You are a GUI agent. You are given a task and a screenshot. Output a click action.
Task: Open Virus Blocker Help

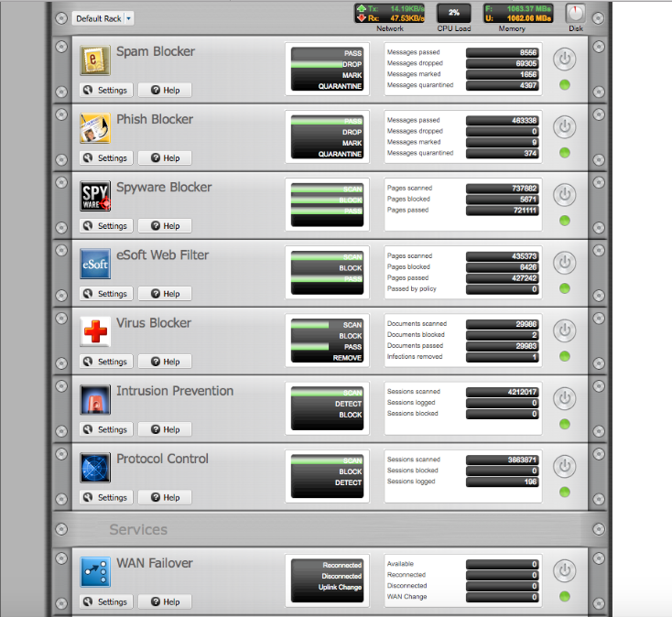165,362
